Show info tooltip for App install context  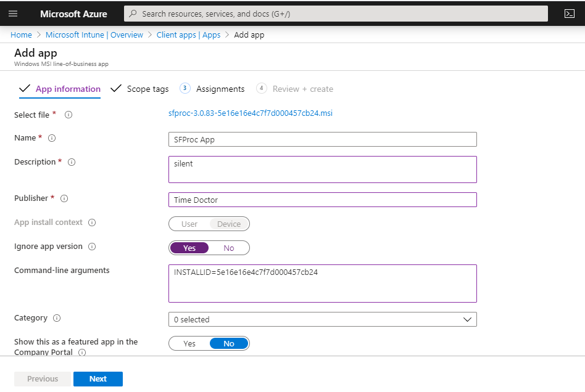pos(92,223)
